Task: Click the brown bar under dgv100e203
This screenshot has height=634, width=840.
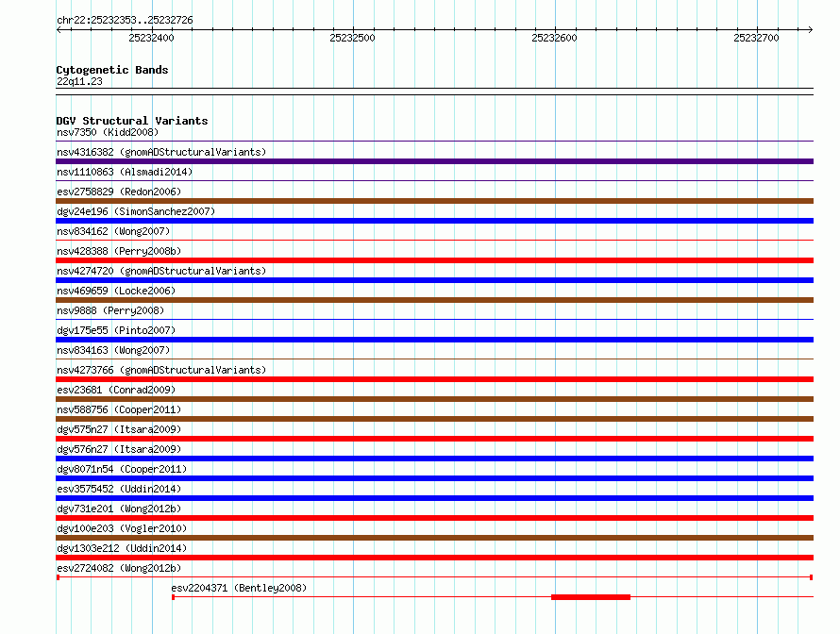Action: 434,538
